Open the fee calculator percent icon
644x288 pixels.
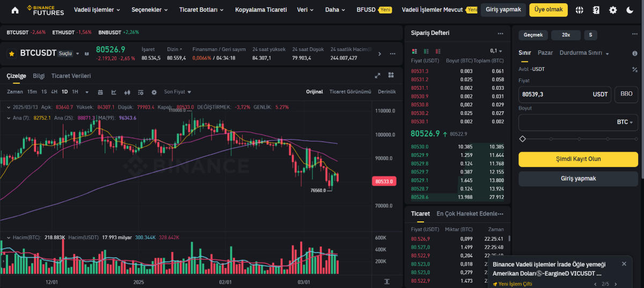coord(635,69)
